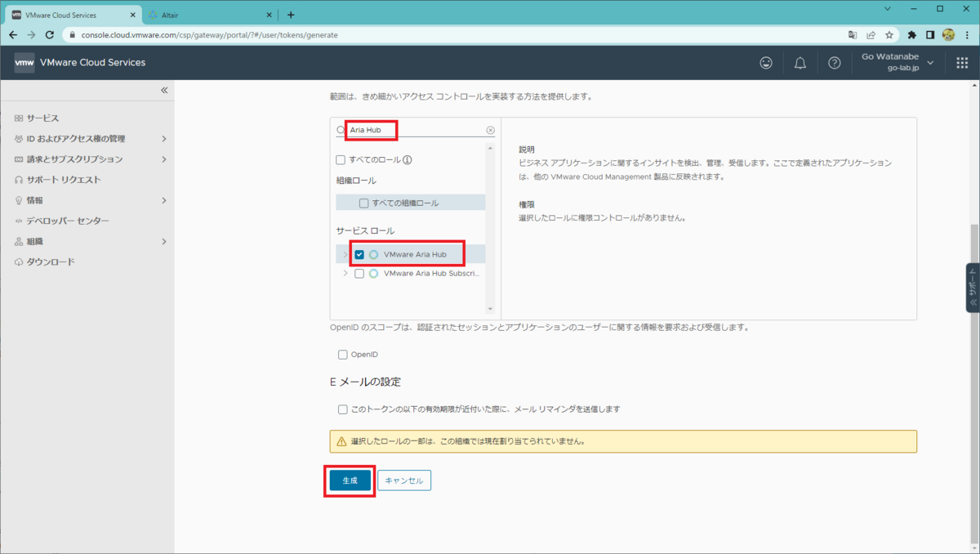The image size is (980, 554).
Task: Click the search magnifier icon in role filter
Action: pyautogui.click(x=341, y=130)
